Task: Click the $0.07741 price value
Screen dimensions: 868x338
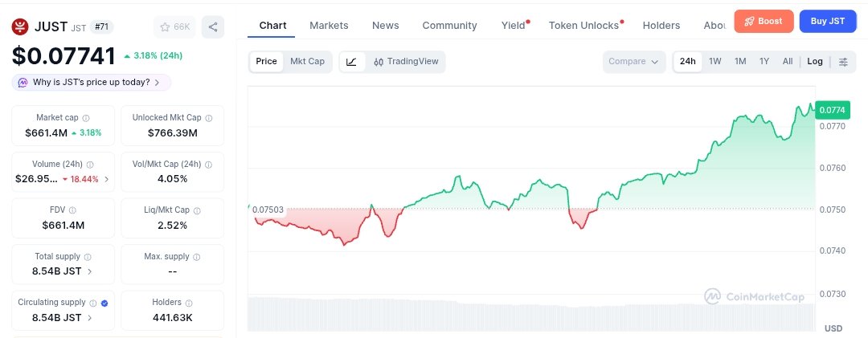Action: 63,56
